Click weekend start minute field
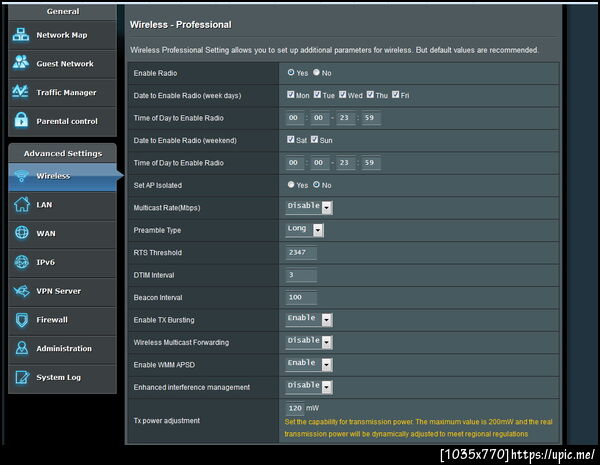600x465 pixels. tap(320, 163)
